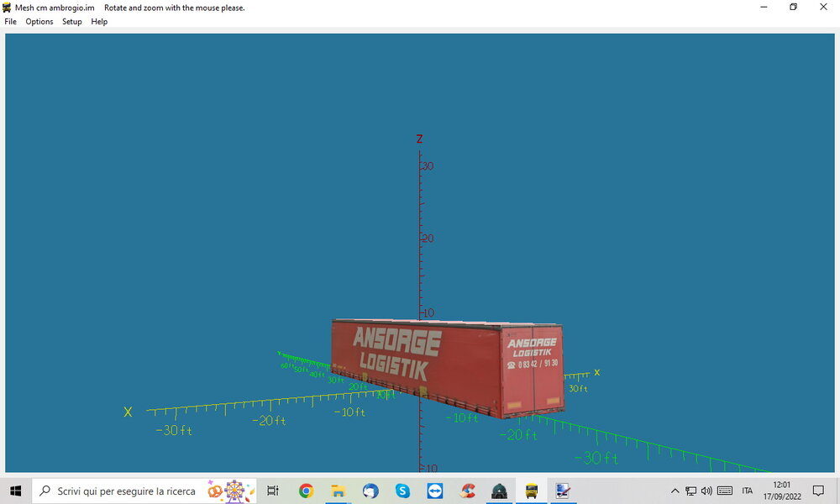Screen dimensions: 840x504
Task: Open the clock showing 12:01
Action: [x=781, y=491]
